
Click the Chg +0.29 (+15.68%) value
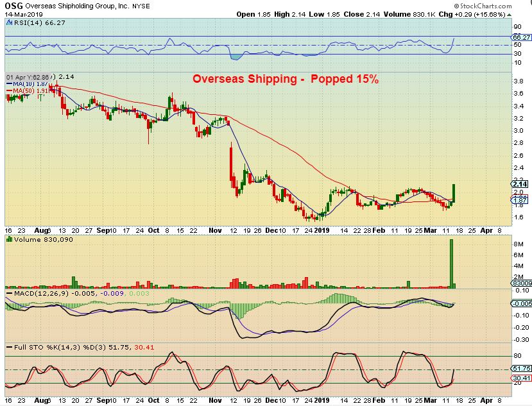[472, 15]
